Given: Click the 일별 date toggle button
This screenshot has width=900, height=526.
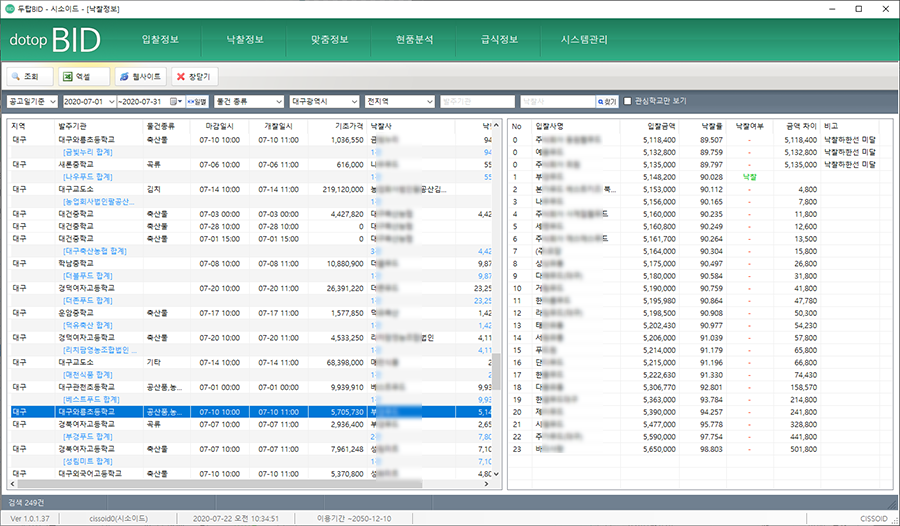Looking at the screenshot, I should (x=197, y=101).
